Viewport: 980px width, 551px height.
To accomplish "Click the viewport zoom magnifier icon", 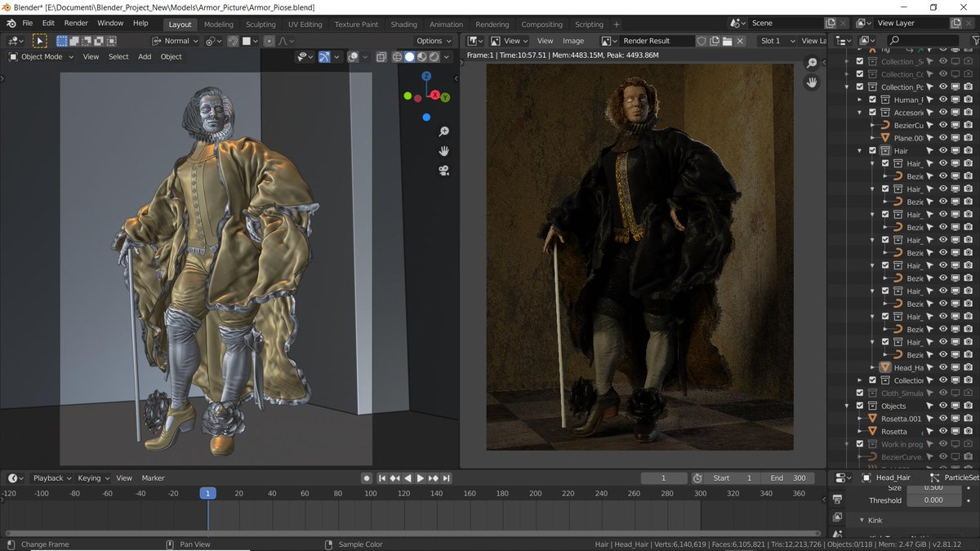I will point(443,131).
